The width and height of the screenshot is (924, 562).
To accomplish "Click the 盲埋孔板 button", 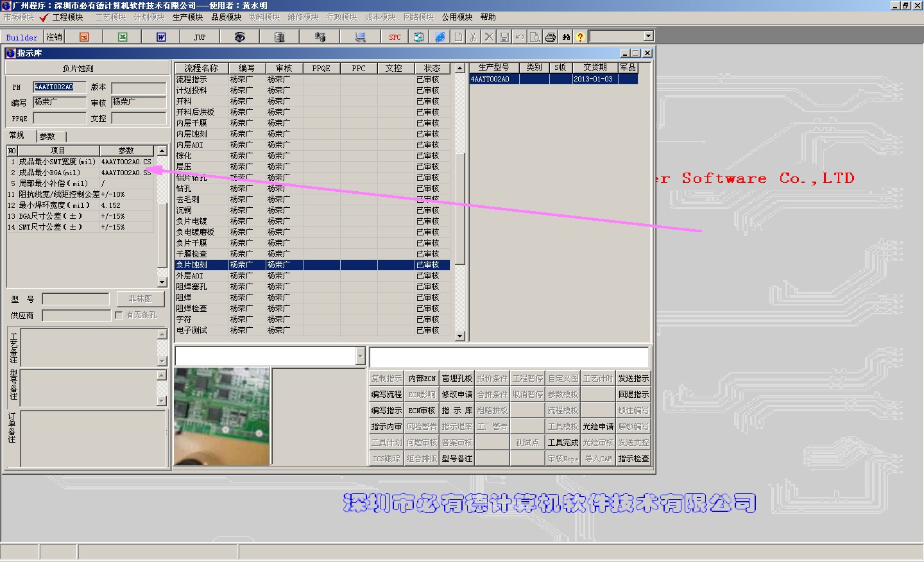I will [x=457, y=379].
